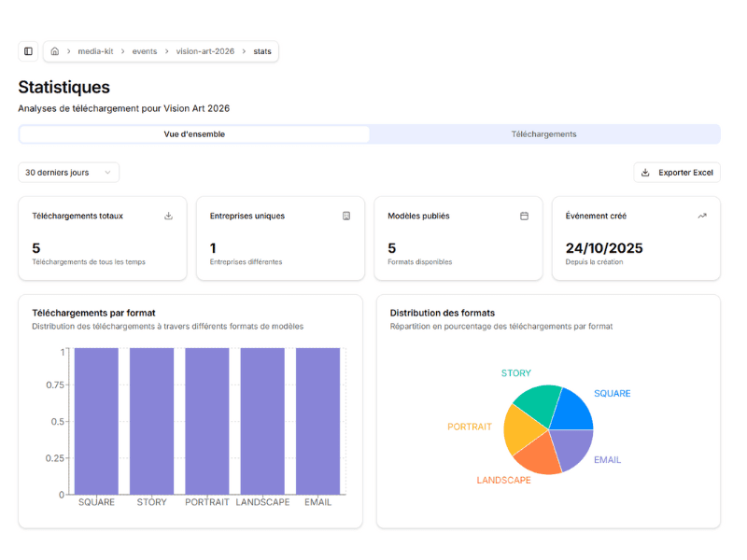Select the Vue d'ensemble tab
This screenshot has width=747, height=560.
tap(194, 133)
